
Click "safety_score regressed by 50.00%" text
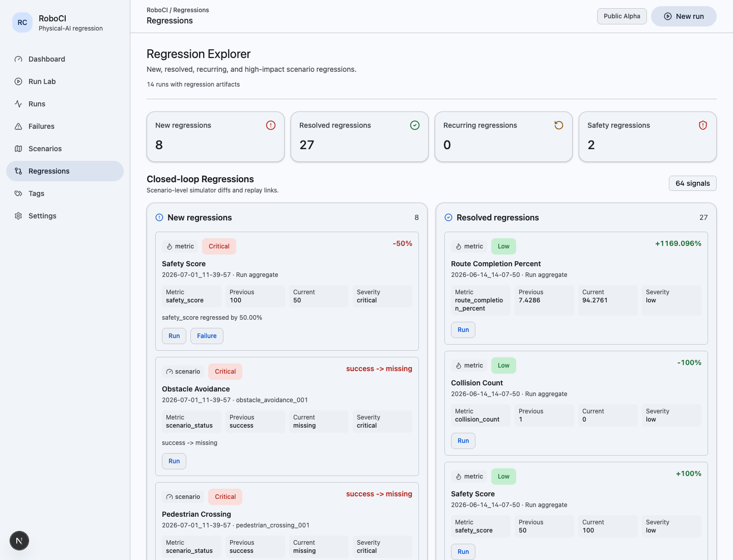[212, 318]
